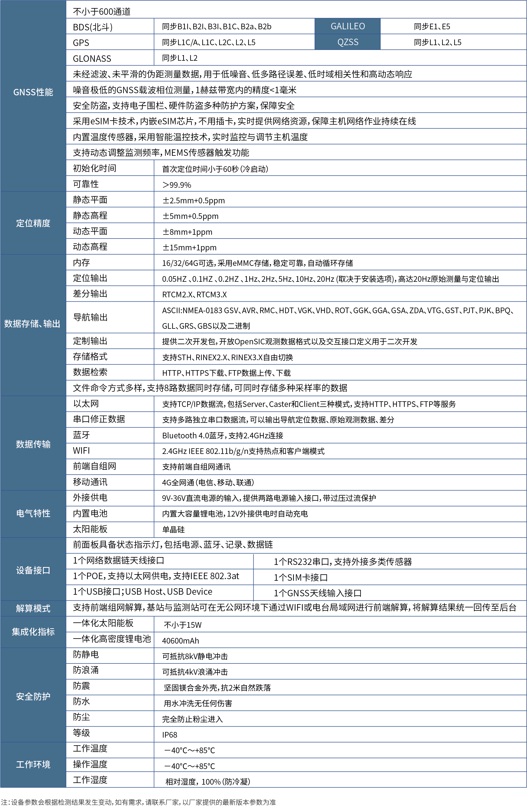527x812 pixels.
Task: Select the IP68 protection rating value
Action: [169, 735]
